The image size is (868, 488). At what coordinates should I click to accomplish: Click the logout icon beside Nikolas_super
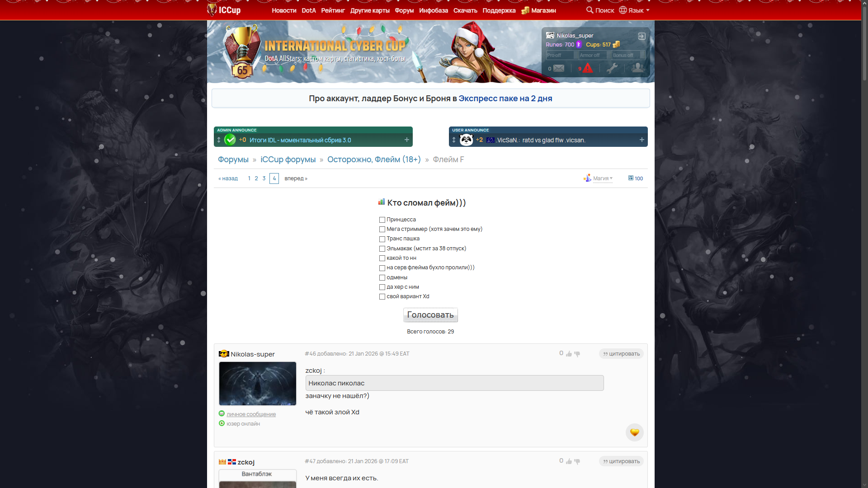coord(642,36)
